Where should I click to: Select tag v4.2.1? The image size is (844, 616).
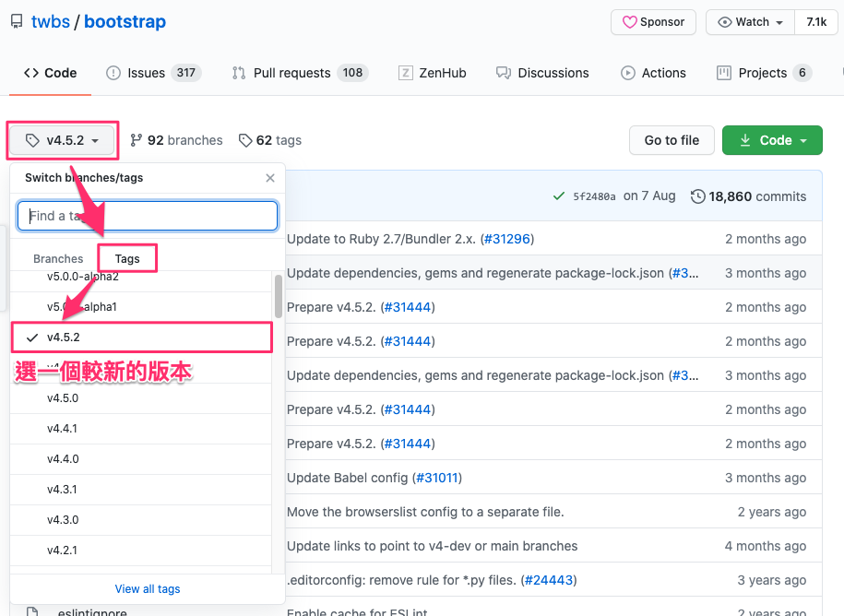[x=141, y=551]
